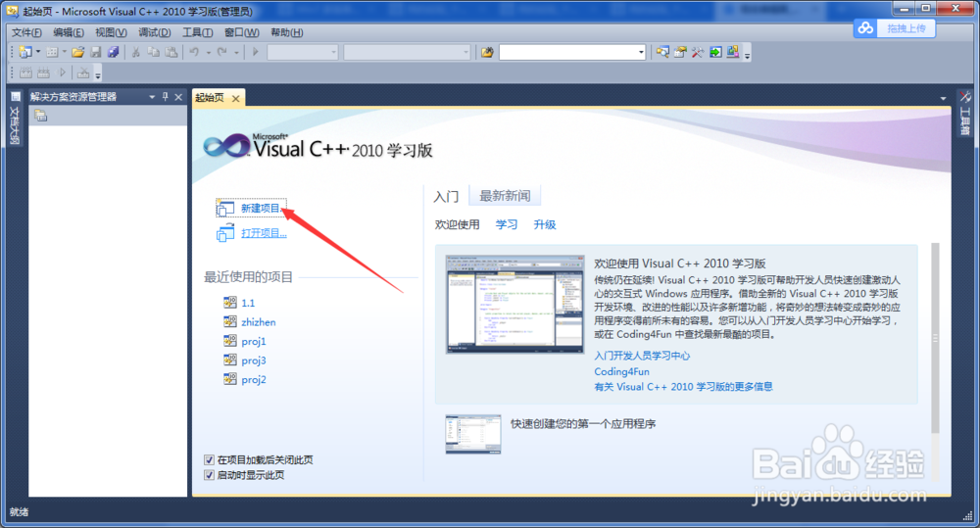This screenshot has width=980, height=528.
Task: Open build toolbar overflow options arrow
Action: point(98,75)
